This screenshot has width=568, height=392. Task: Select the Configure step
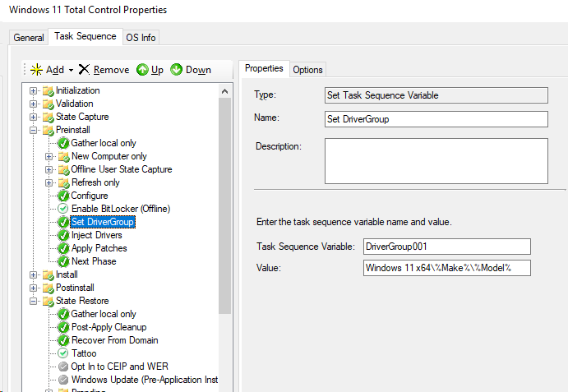click(x=90, y=196)
